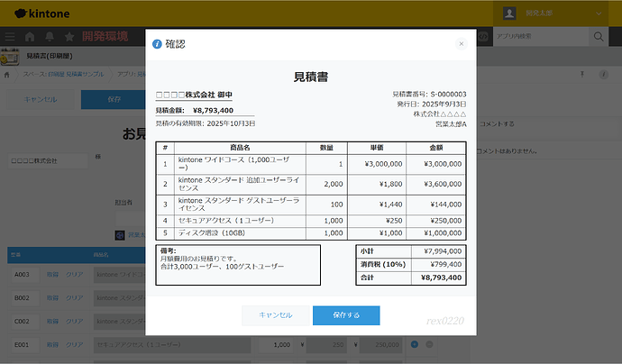Image resolution: width=622 pixels, height=364 pixels.
Task: Click the 見積金額 ¥8,793,400 text
Action: click(x=195, y=110)
